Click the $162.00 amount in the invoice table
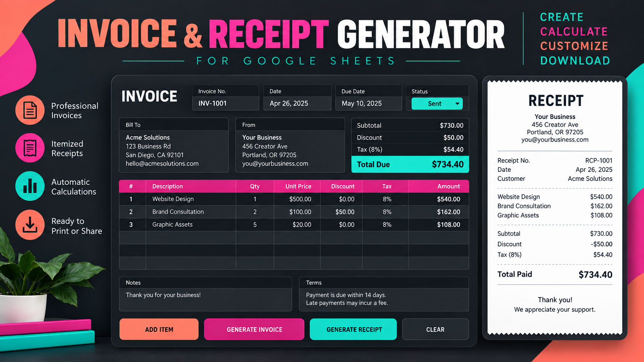Screen dimensions: 644x362 tap(449, 212)
